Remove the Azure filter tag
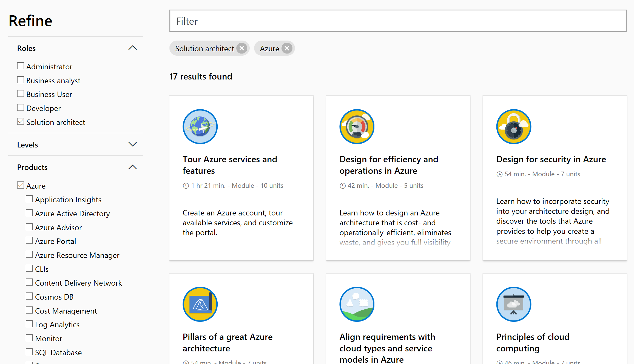Screen dimensions: 634x364 pos(287,48)
